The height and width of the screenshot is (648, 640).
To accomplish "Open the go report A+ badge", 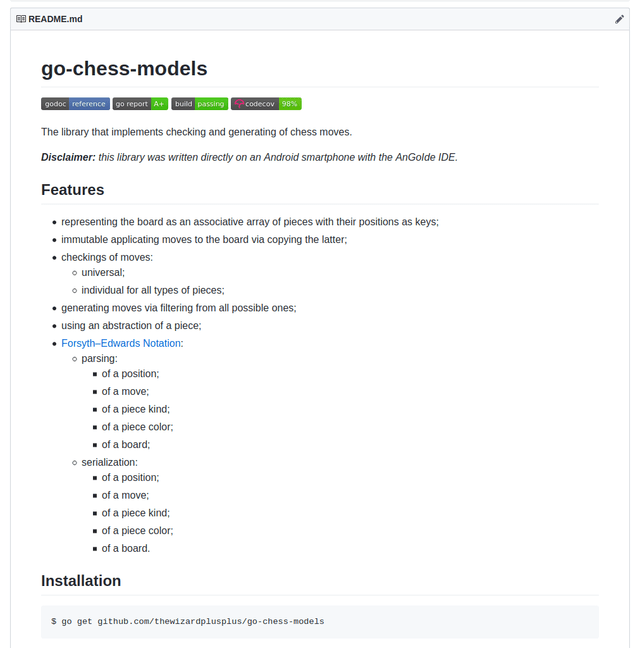I will pos(140,104).
